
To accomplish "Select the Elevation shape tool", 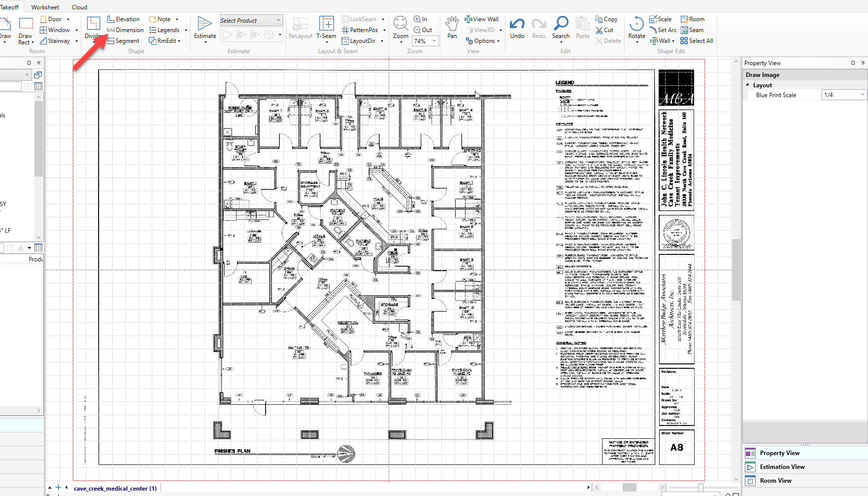I will click(x=123, y=19).
